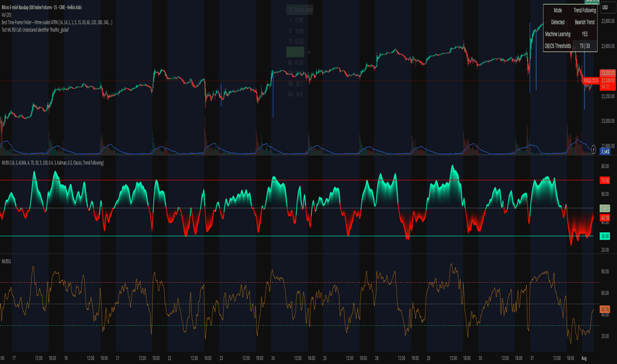Screen dimensions: 617x364
Task: Click the lightning bolt go-to-realtime icon
Action: pos(593,150)
